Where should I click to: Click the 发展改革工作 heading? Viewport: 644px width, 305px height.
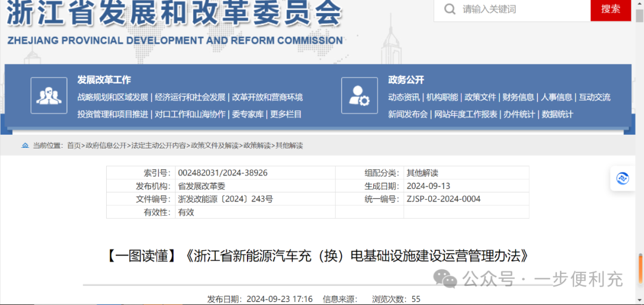pos(104,80)
